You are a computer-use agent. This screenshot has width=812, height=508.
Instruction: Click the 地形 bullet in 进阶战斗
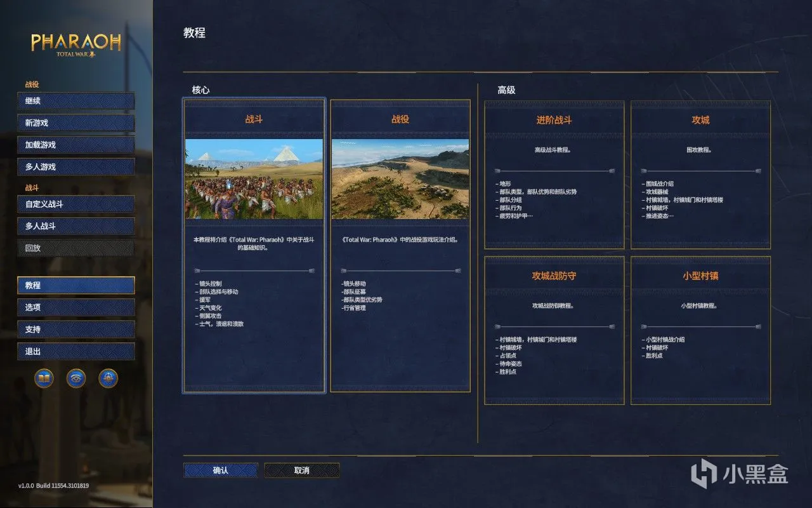tap(503, 184)
